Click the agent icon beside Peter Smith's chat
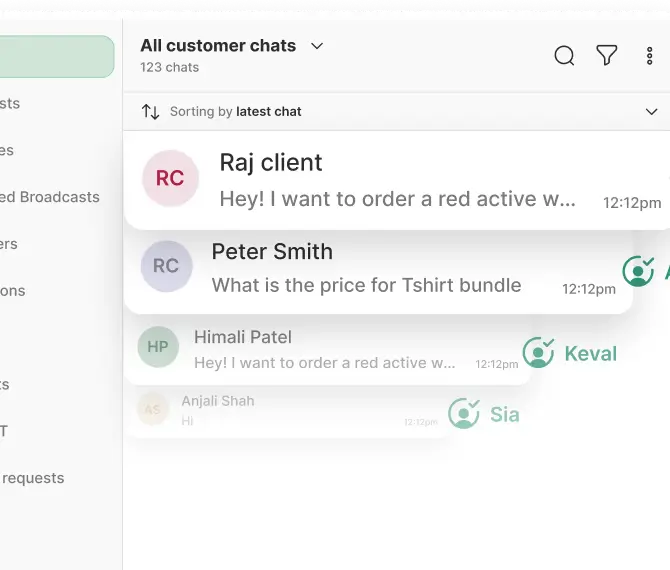Screen dimensions: 670x570 point(638,271)
